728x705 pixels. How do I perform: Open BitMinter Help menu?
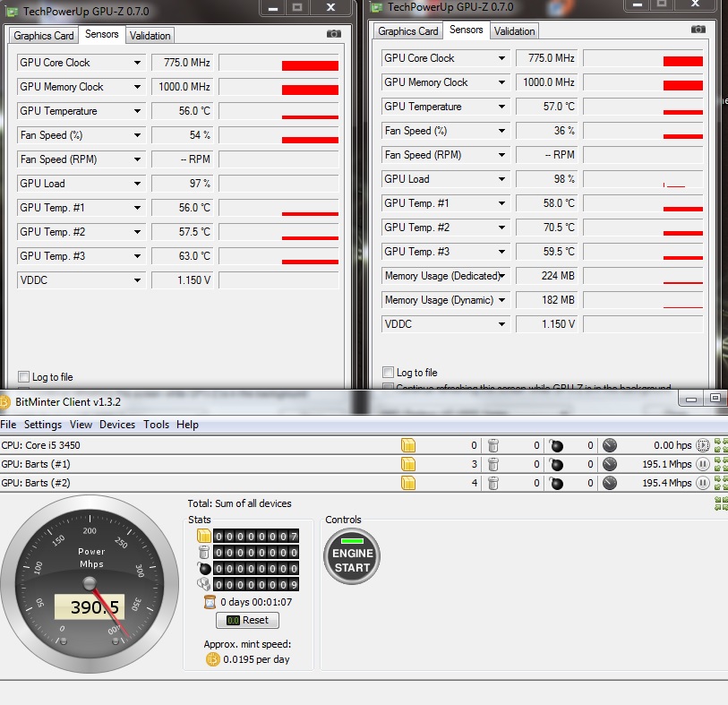coord(187,425)
